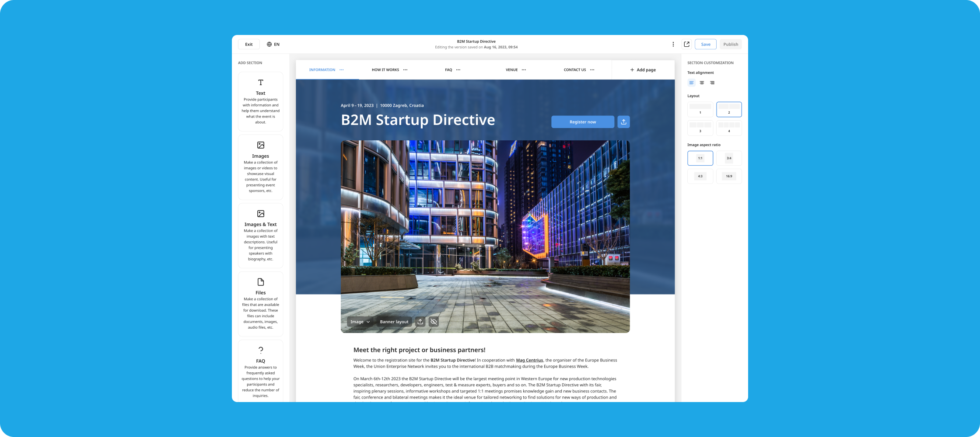Select layout option 4
980x437 pixels.
(729, 128)
